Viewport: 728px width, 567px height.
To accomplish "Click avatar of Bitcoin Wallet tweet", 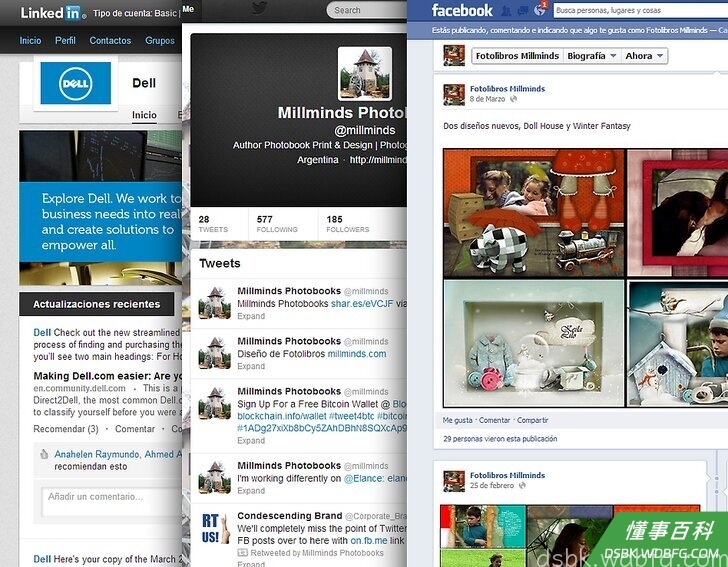I will (214, 403).
